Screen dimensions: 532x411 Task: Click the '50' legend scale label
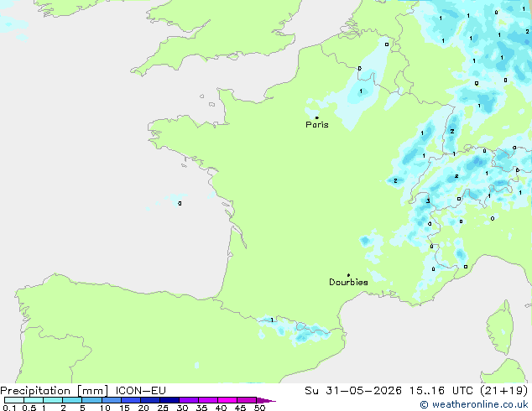click(x=259, y=408)
